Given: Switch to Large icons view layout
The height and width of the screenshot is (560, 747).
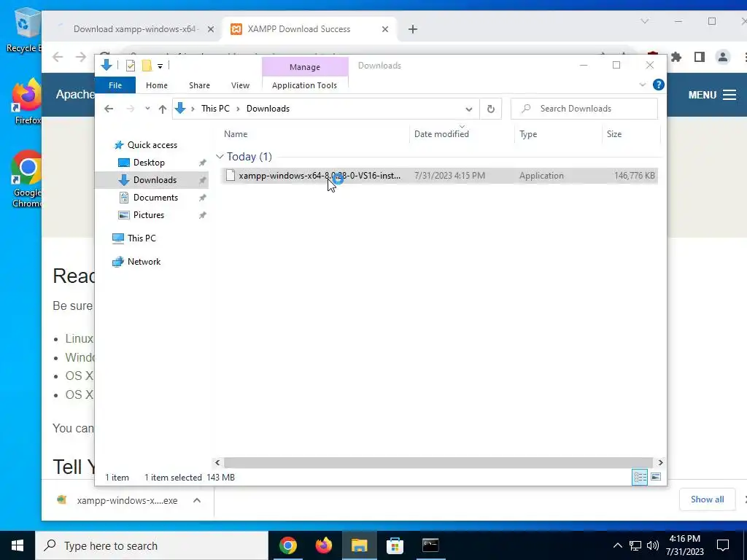Looking at the screenshot, I should 656,477.
